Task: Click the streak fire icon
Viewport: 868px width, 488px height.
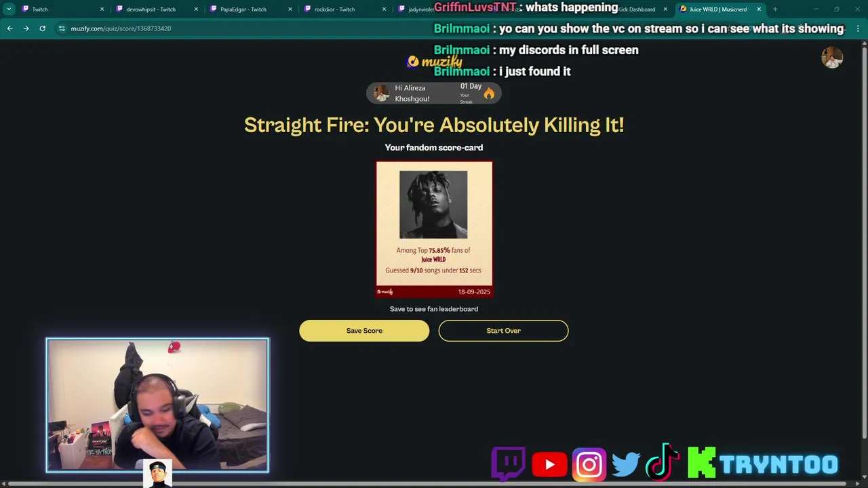Action: point(489,94)
